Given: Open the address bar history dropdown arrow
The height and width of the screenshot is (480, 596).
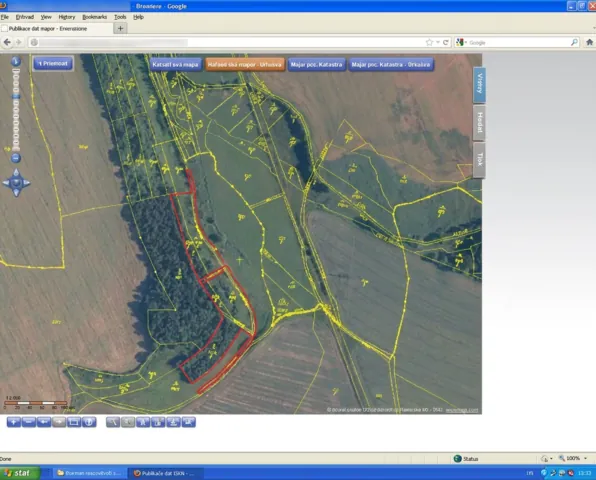Looking at the screenshot, I should click(438, 42).
